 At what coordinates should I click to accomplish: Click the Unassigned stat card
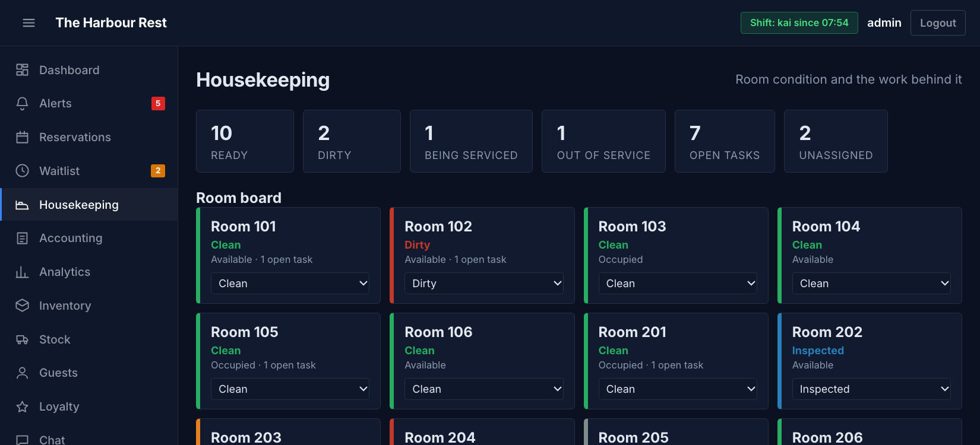tap(836, 141)
